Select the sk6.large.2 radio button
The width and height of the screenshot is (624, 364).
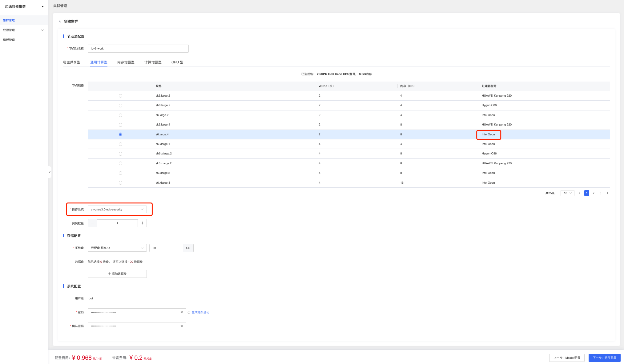coord(120,96)
